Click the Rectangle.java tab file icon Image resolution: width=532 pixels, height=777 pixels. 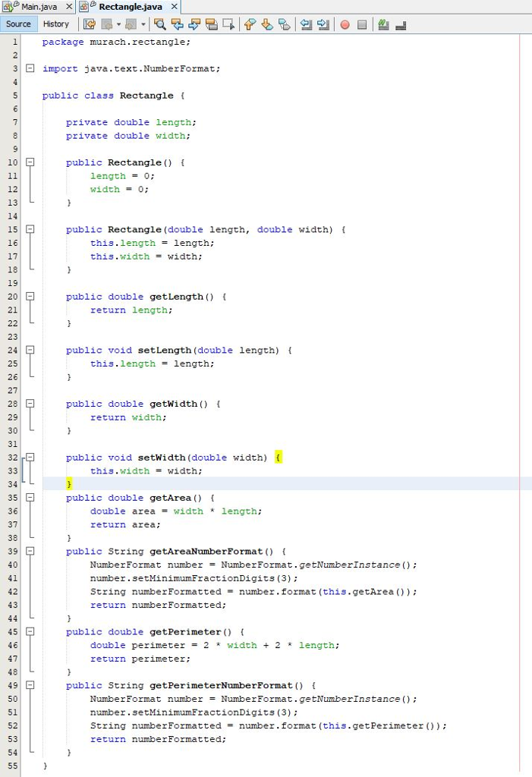coord(85,6)
